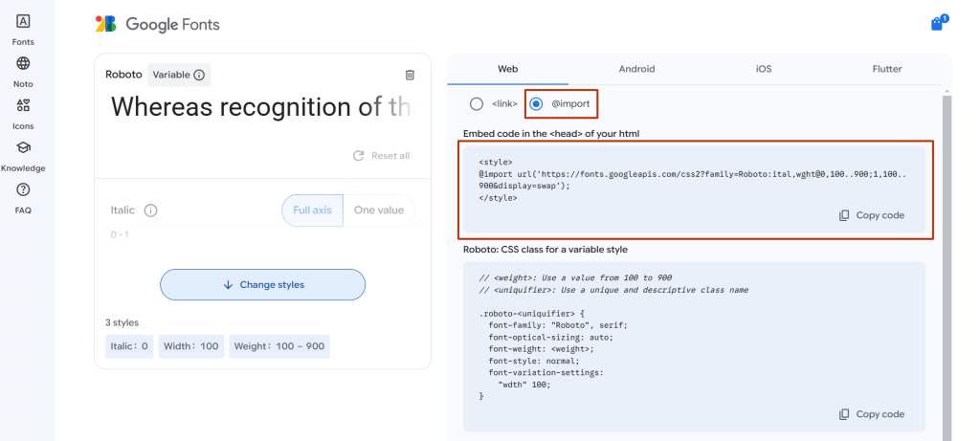Click the 'Roboto' font name heading
The height and width of the screenshot is (441, 980).
[123, 75]
